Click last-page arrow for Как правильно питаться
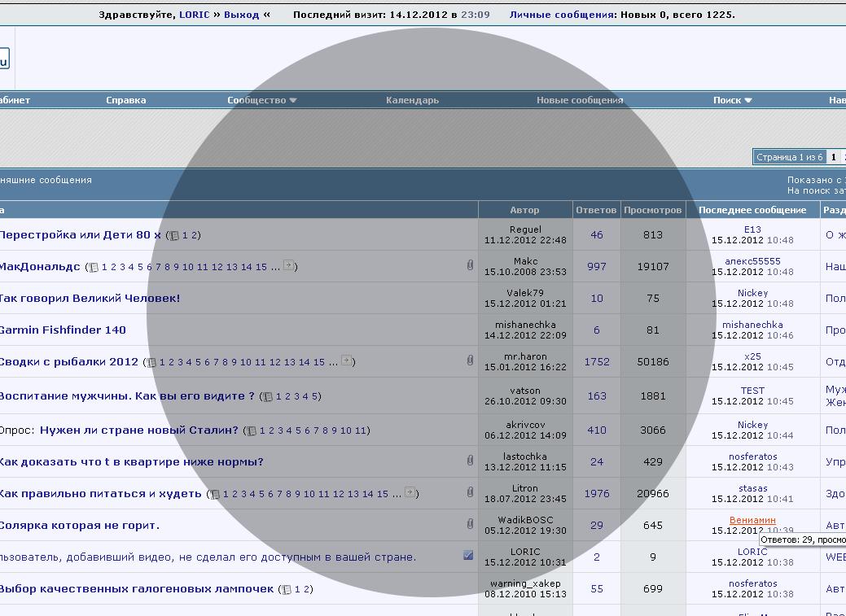Image resolution: width=846 pixels, height=616 pixels. click(410, 493)
